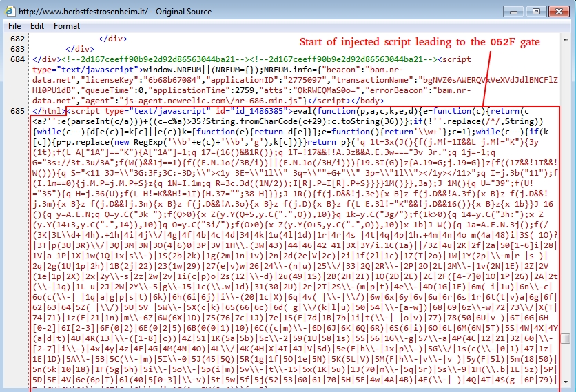Click the window title text
Viewport: 576px width, 392px height.
click(115, 12)
